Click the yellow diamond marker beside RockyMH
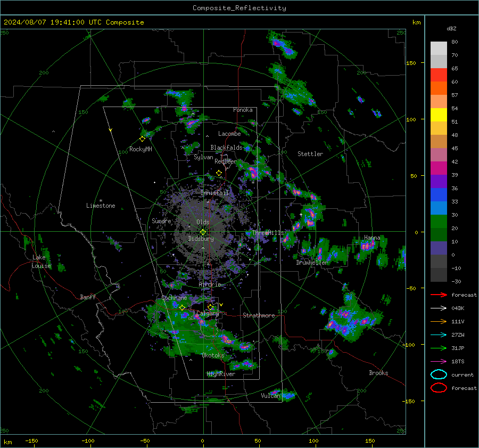Image resolution: width=479 pixels, height=448 pixels. pyautogui.click(x=142, y=139)
